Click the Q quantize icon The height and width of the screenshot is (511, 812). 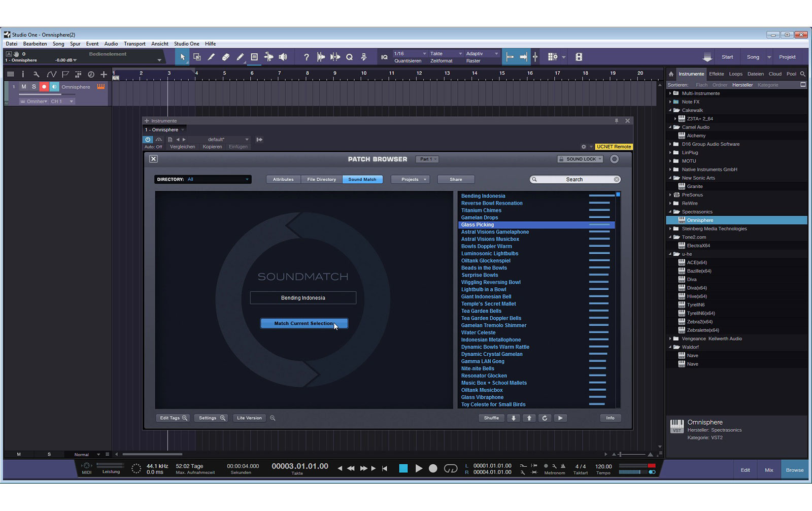click(x=349, y=57)
